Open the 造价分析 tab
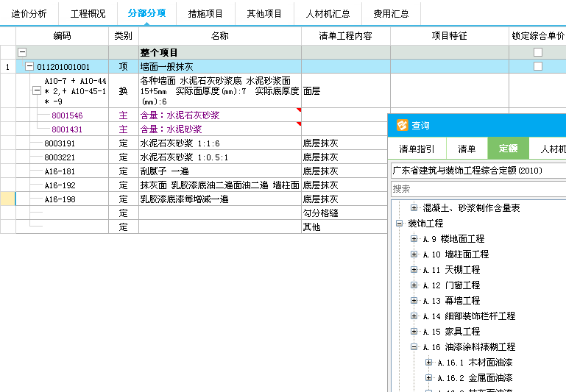The image size is (566, 392). pyautogui.click(x=29, y=14)
